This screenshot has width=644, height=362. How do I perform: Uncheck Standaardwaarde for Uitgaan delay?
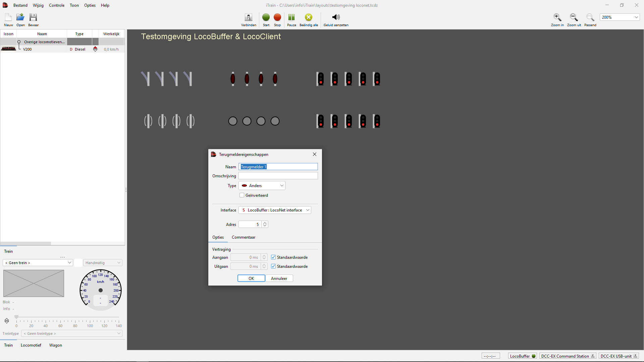(273, 266)
